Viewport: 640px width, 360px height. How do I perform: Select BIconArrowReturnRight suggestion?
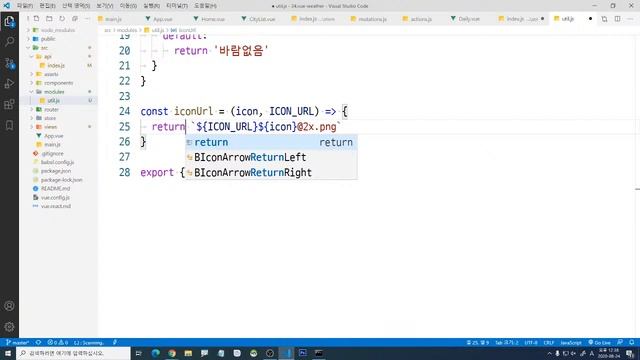[x=271, y=173]
